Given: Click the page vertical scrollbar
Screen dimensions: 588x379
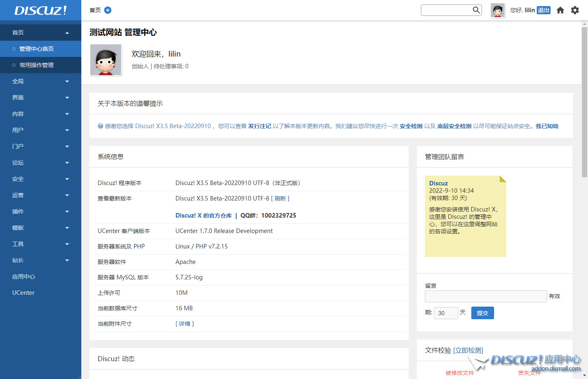Looking at the screenshot, I should click(x=584, y=102).
